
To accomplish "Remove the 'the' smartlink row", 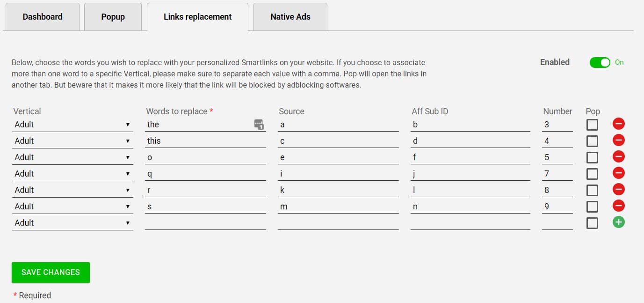I will click(x=618, y=124).
